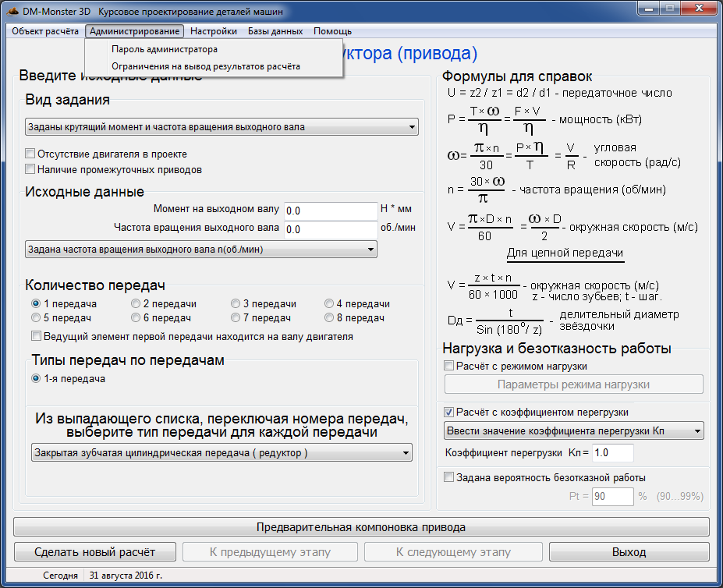
Task: Click the status bar date 31 августа 2016 г.
Action: [x=126, y=575]
